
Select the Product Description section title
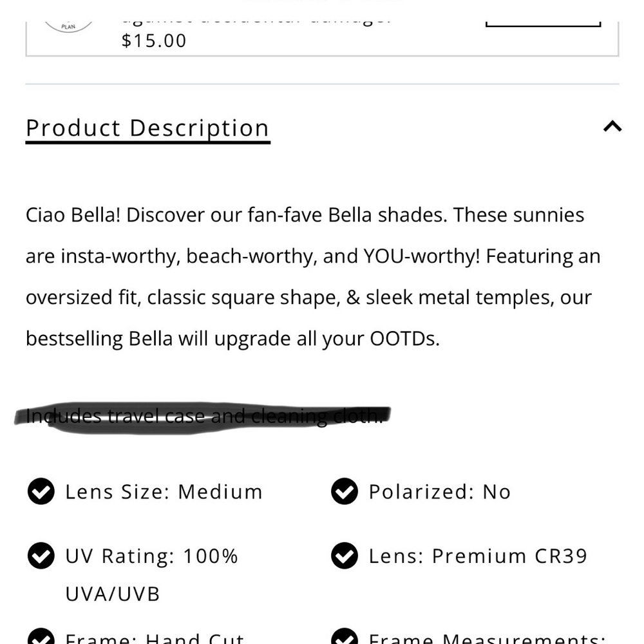click(x=147, y=128)
